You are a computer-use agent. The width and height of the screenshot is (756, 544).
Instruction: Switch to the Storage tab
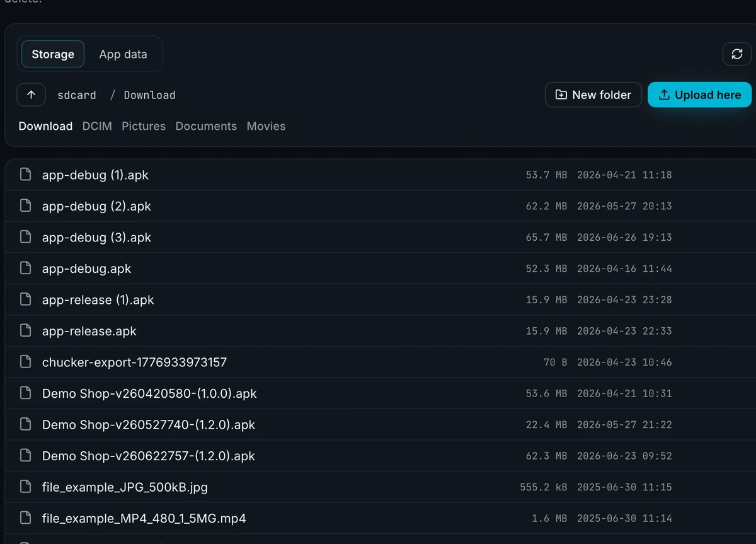pyautogui.click(x=53, y=54)
